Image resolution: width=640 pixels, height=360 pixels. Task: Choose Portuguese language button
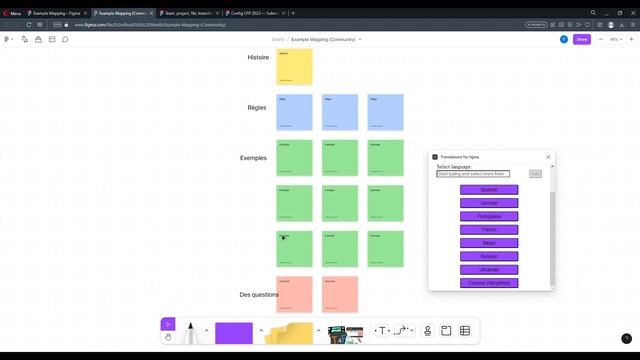pyautogui.click(x=489, y=216)
